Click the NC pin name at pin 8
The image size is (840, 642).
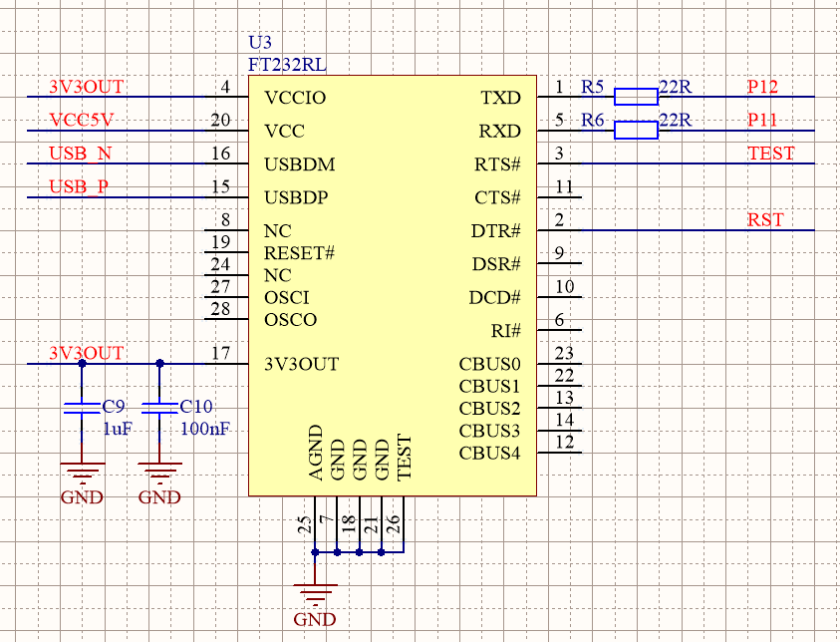277,231
